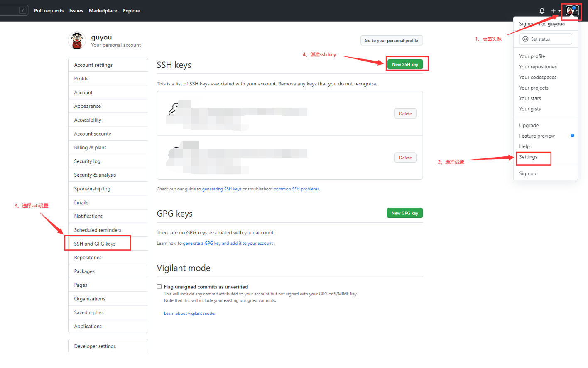
Task: Delete the first SSH key
Action: (x=405, y=114)
